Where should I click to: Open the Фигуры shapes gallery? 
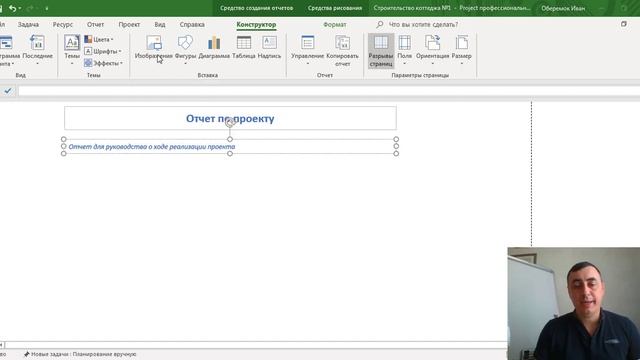pyautogui.click(x=185, y=50)
